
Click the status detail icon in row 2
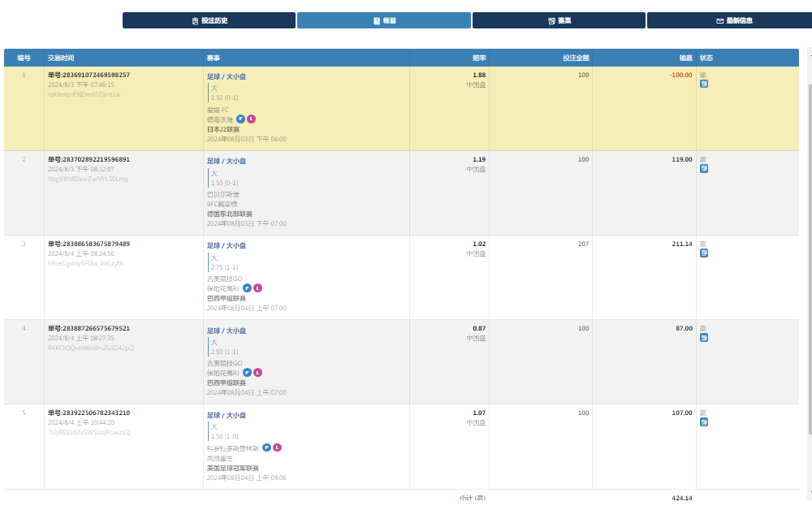point(704,168)
